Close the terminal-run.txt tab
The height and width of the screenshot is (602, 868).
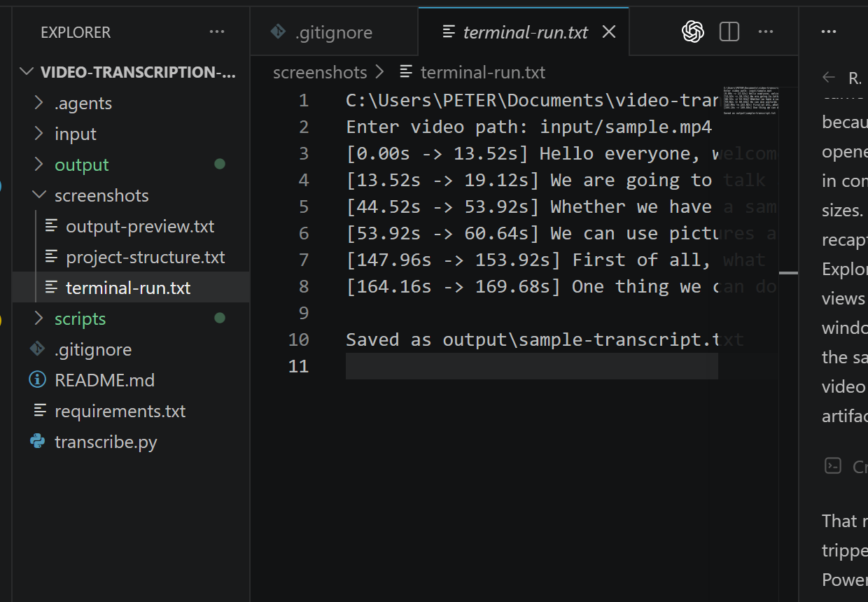(x=609, y=32)
